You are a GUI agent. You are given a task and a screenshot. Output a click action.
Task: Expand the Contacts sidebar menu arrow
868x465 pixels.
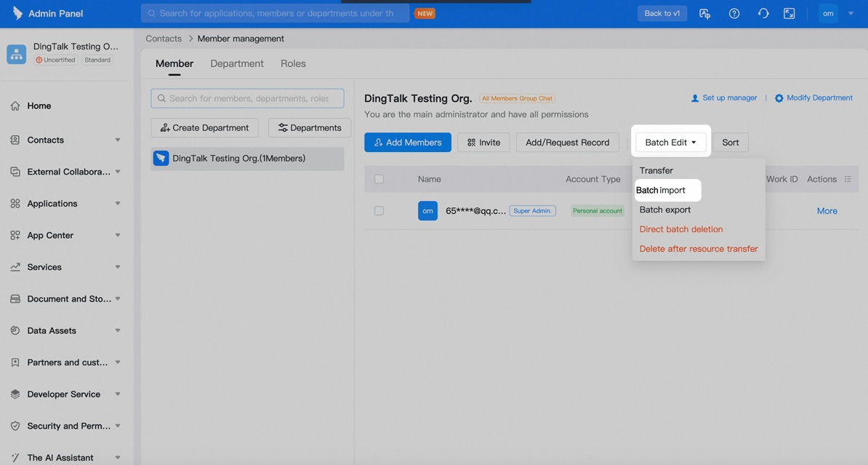click(117, 140)
